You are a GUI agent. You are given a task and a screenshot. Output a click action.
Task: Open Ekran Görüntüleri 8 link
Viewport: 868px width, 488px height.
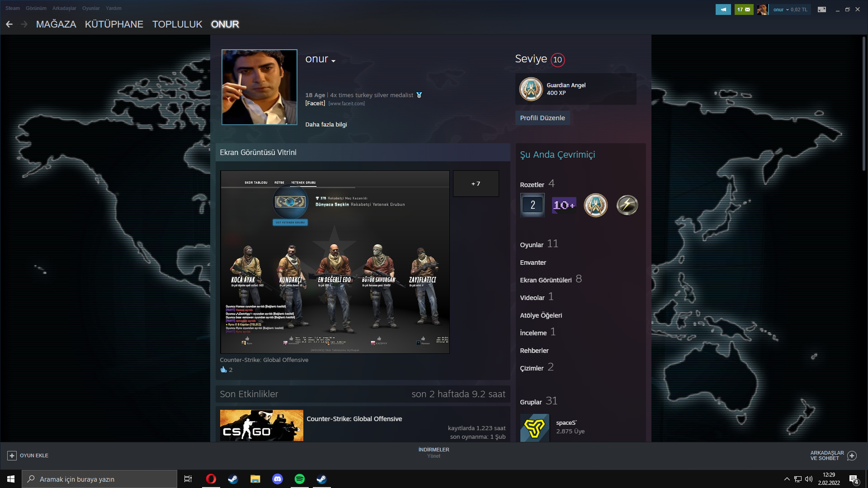[551, 279]
